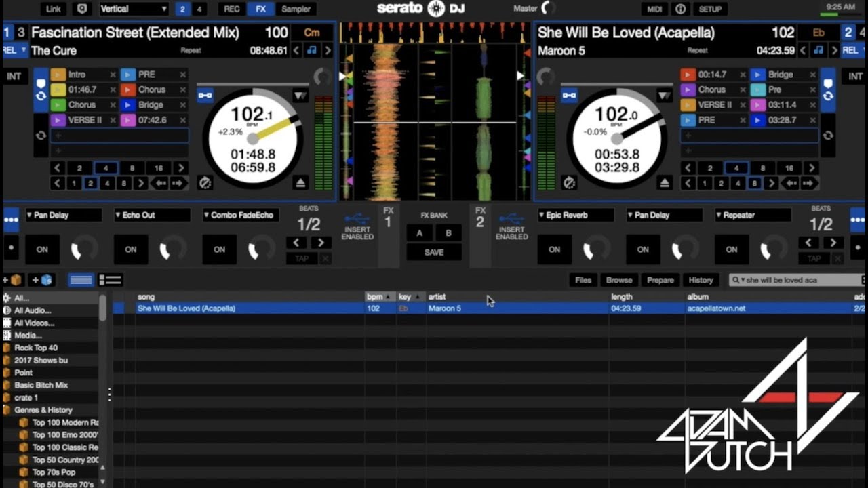Add a new crate with the orange crate icon

point(14,280)
